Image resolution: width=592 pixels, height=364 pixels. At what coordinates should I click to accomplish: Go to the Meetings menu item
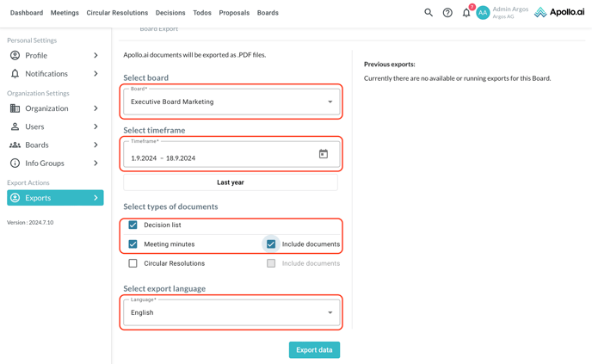[65, 13]
